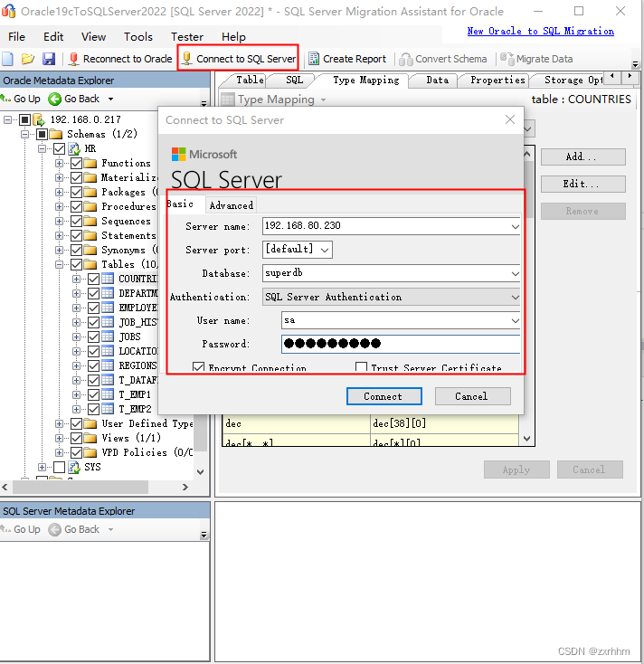The height and width of the screenshot is (664, 644).
Task: Open the File menu
Action: (16, 37)
